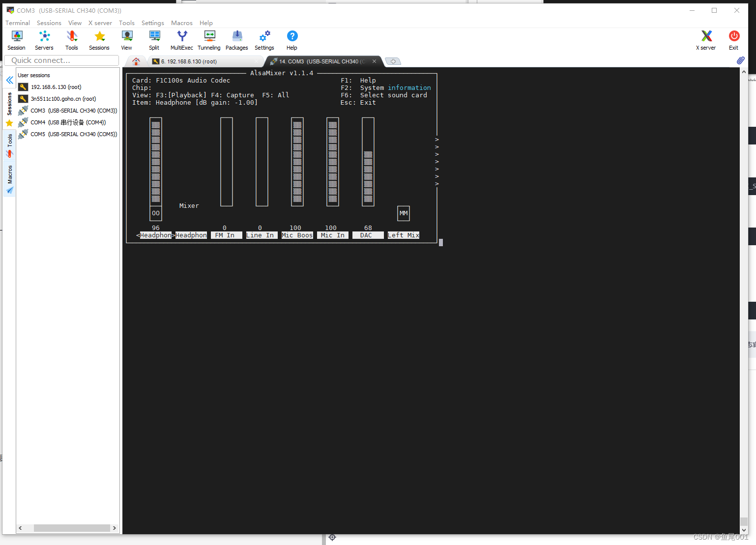Image resolution: width=756 pixels, height=545 pixels.
Task: Click the paperclip attachment icon
Action: coord(740,60)
